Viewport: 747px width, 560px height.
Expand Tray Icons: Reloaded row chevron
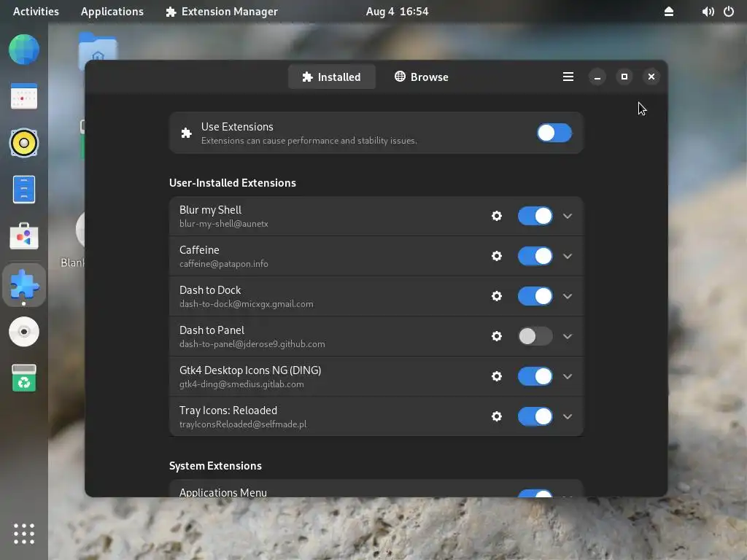[568, 416]
